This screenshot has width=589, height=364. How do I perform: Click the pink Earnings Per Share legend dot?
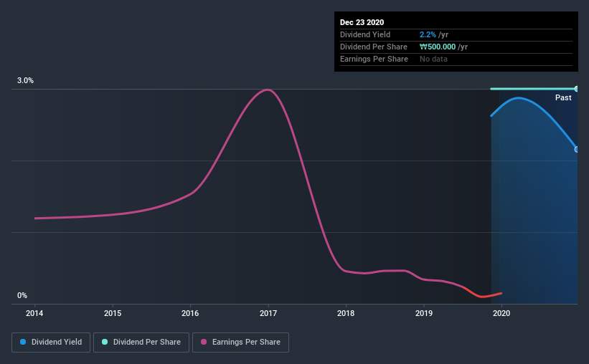[204, 343]
